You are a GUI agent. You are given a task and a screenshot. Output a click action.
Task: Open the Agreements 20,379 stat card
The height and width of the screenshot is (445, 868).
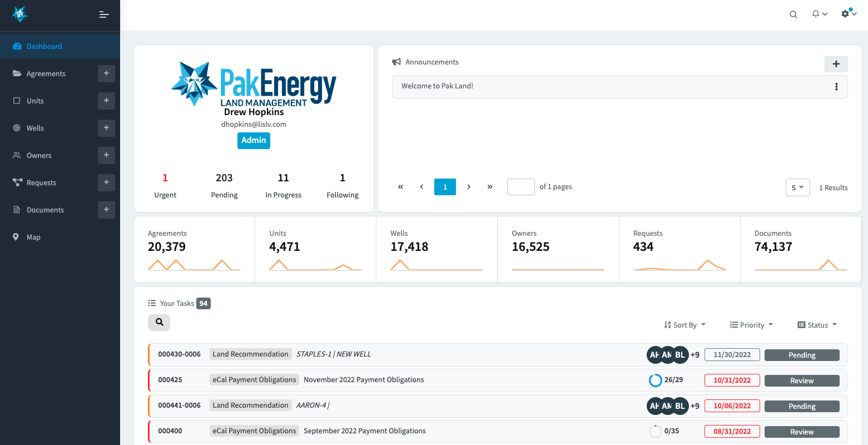pyautogui.click(x=194, y=249)
